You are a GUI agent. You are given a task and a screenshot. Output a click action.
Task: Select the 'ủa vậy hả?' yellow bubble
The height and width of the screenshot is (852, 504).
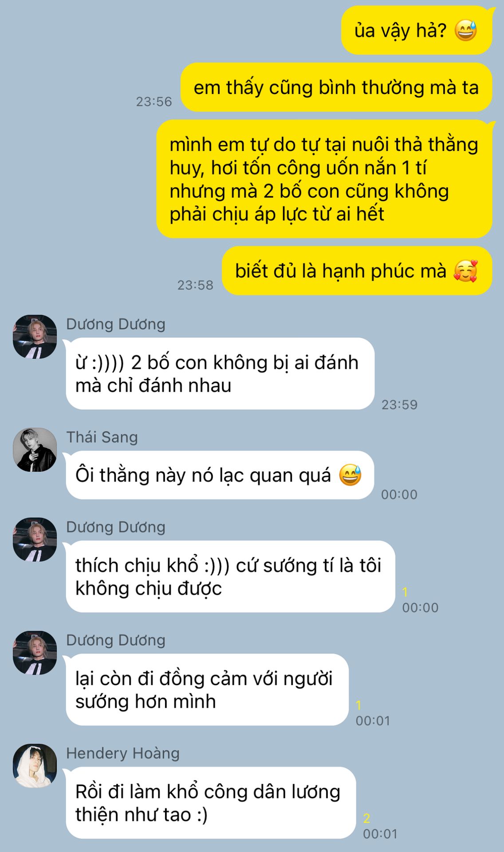tap(417, 30)
